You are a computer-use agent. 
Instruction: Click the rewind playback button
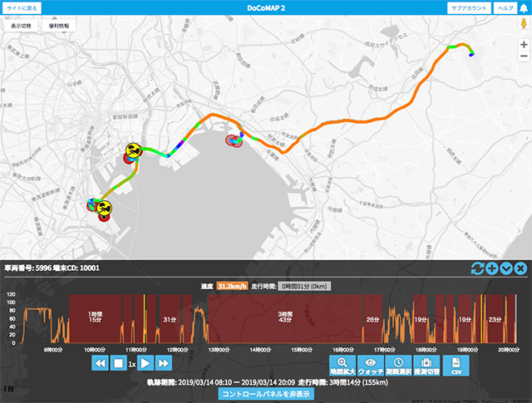(x=99, y=363)
